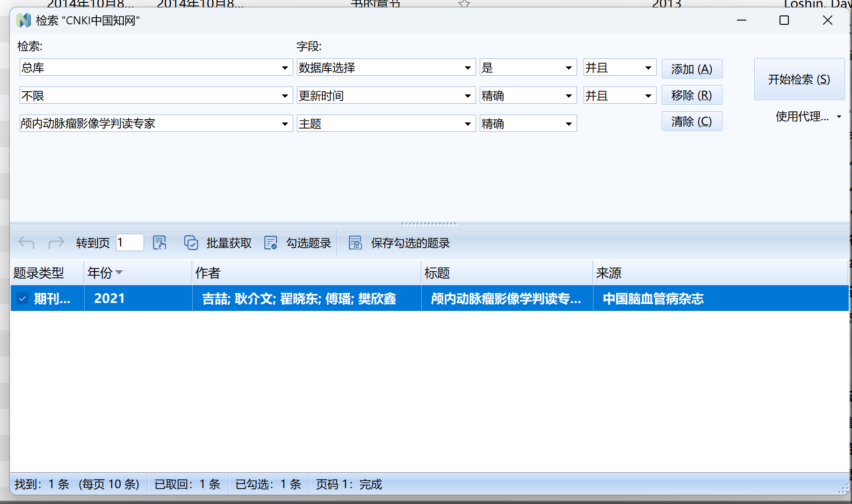Click the 来源 column header
The width and height of the screenshot is (852, 504).
(721, 273)
